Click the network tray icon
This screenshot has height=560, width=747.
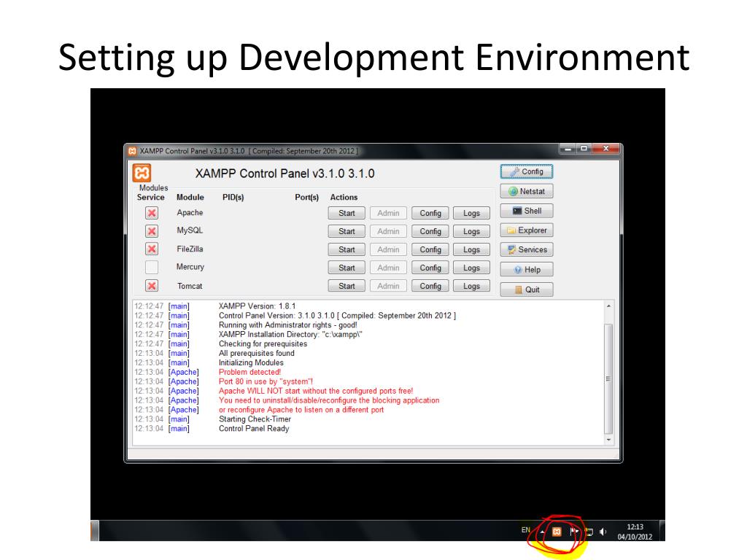589,532
